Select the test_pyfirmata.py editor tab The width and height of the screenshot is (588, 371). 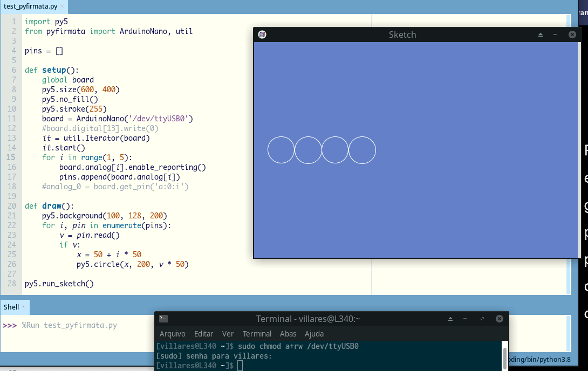click(30, 6)
